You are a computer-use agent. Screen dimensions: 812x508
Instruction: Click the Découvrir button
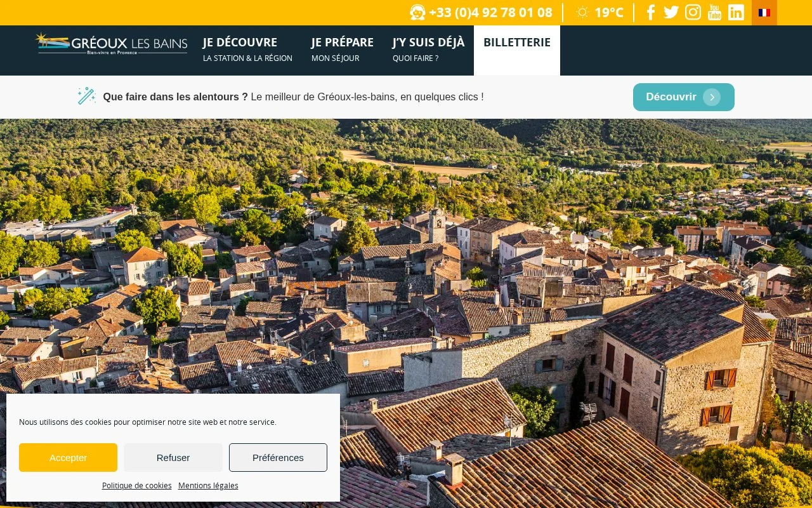pos(684,97)
